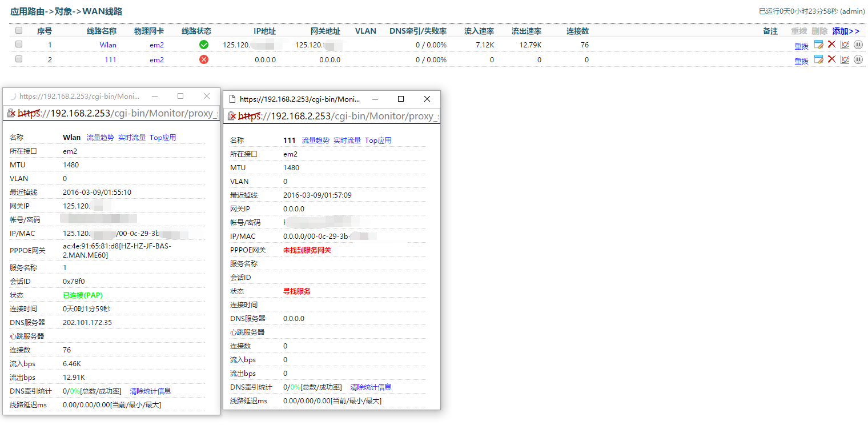Screen dimensions: 868x441
Task: Check the checkbox for row 2 111
Action: point(19,59)
